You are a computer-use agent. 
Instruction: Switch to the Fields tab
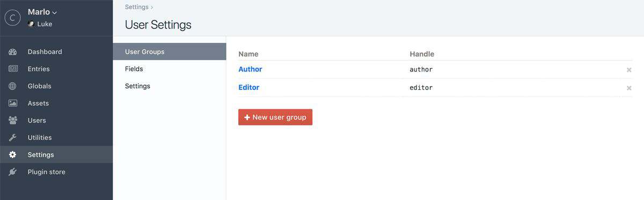coord(170,69)
